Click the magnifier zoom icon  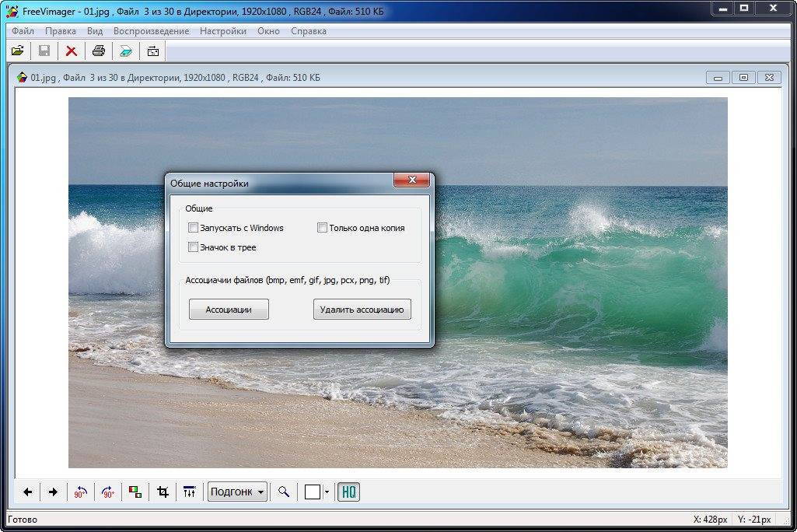coord(284,492)
